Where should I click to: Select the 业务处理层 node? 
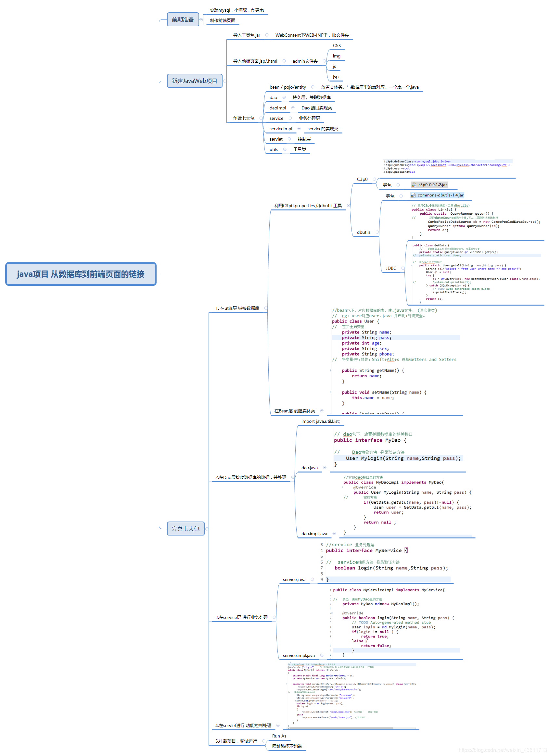[x=309, y=118]
